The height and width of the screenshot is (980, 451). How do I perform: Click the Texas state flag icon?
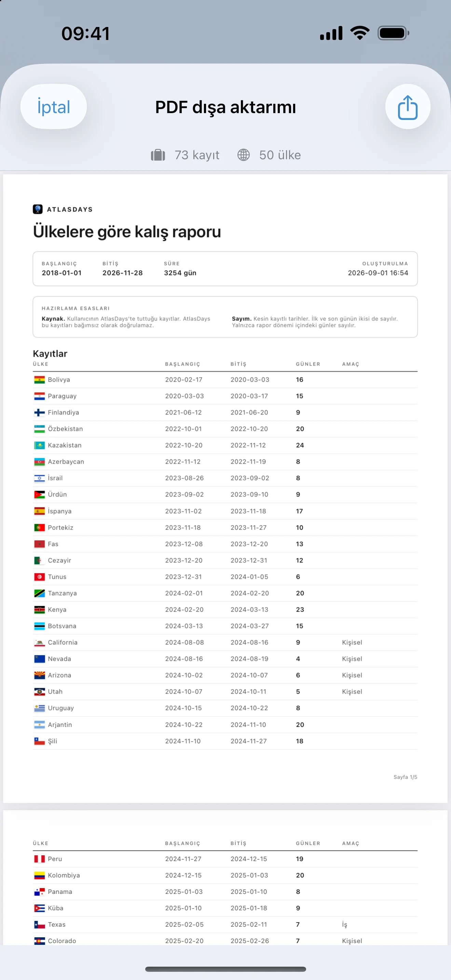[x=40, y=924]
